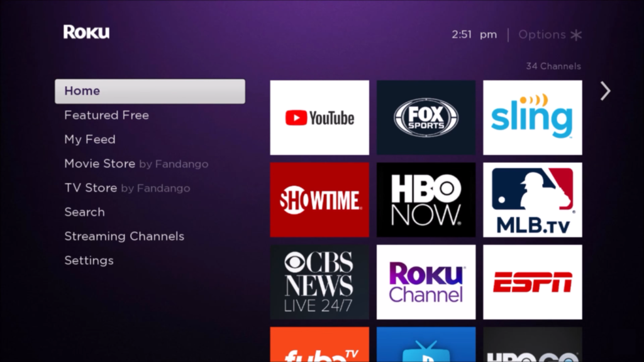
Task: Launch the FOX Sports channel
Action: 426,118
